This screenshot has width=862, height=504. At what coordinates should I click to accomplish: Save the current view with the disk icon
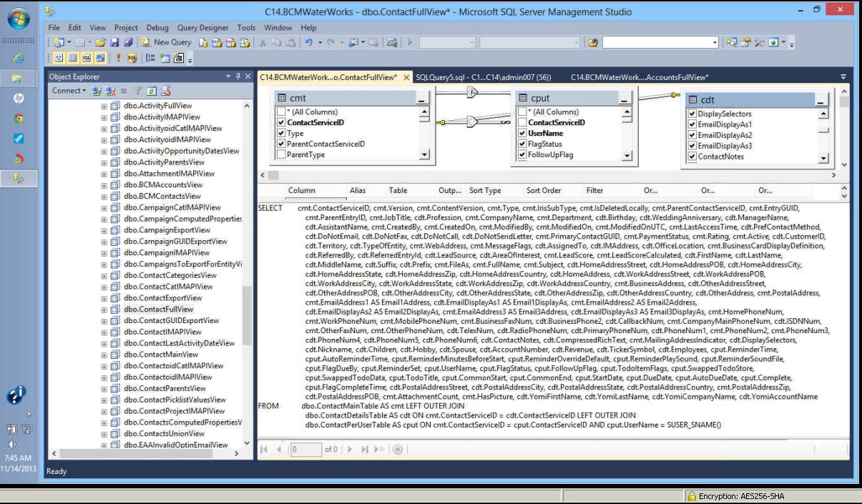tap(115, 42)
